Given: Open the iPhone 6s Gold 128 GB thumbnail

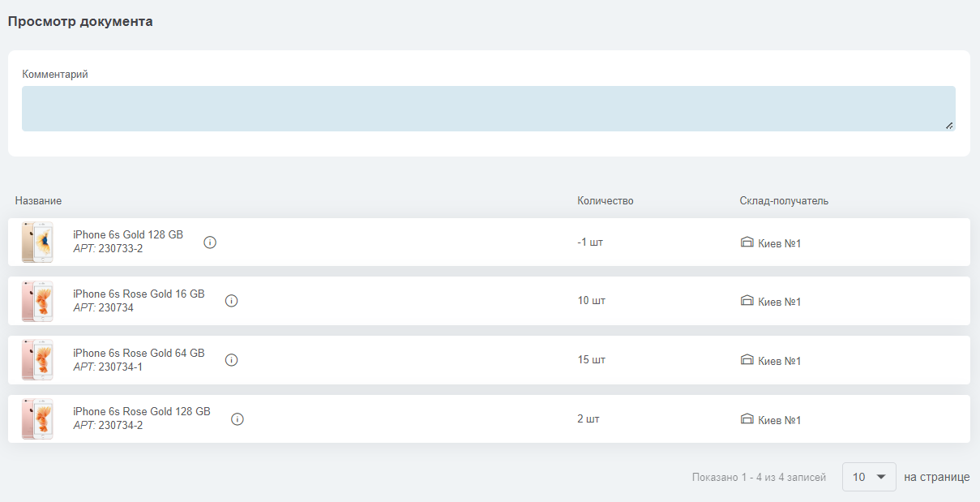Looking at the screenshot, I should [37, 242].
